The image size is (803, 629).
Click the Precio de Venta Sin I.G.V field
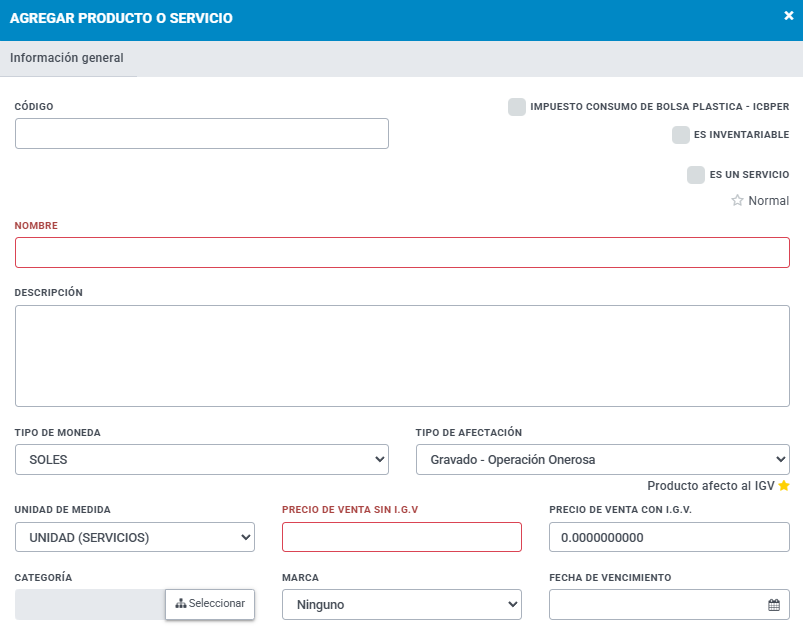point(402,537)
